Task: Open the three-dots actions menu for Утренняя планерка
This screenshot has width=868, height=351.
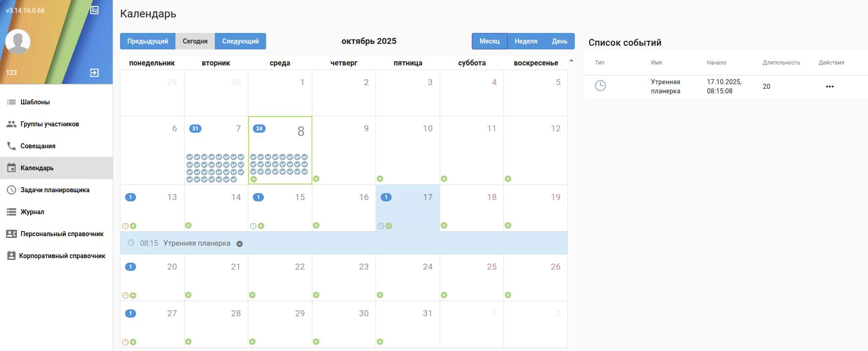Action: point(830,86)
